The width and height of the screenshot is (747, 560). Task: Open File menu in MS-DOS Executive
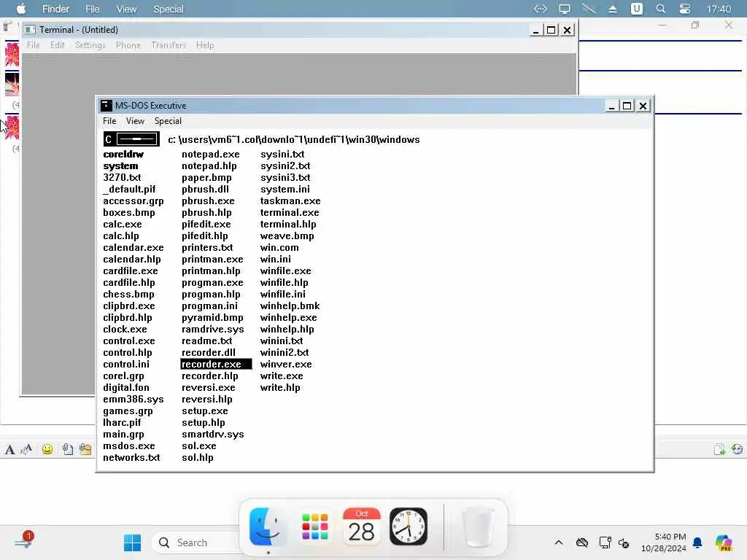(109, 121)
